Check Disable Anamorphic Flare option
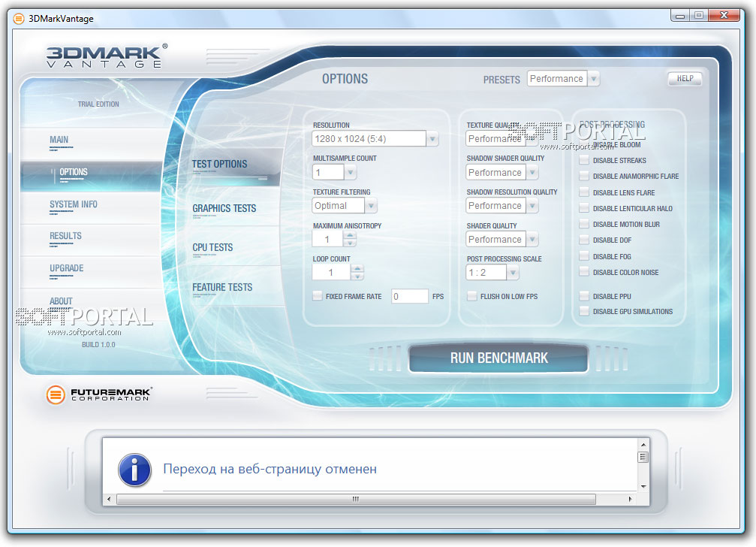 click(584, 176)
